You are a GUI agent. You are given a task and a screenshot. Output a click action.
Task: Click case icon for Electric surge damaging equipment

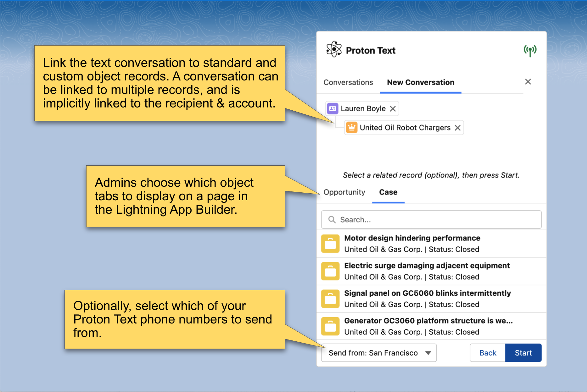click(330, 271)
